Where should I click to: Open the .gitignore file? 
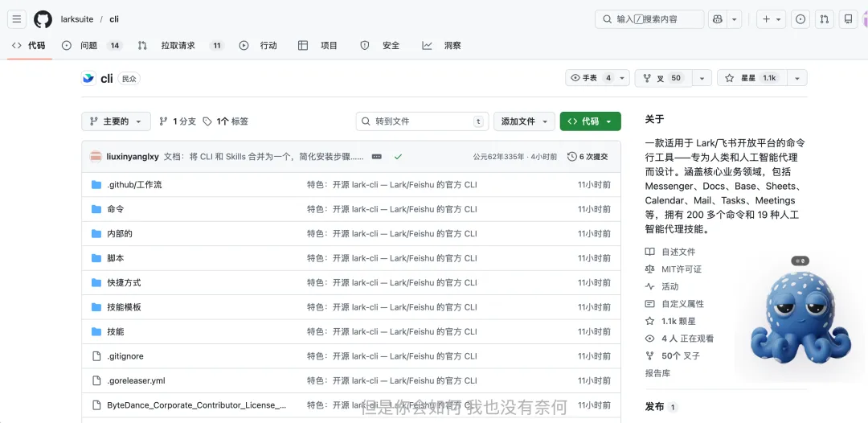pos(125,356)
